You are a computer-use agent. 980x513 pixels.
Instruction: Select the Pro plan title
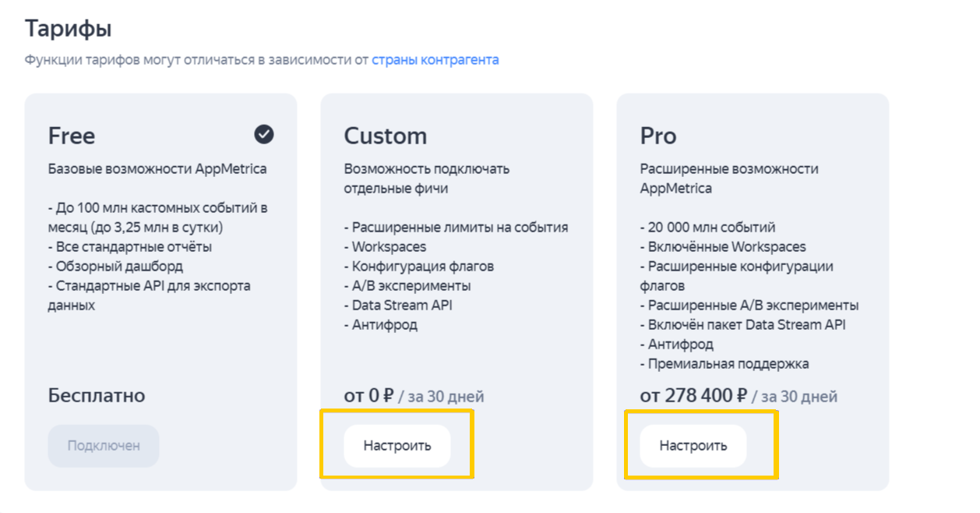point(658,136)
